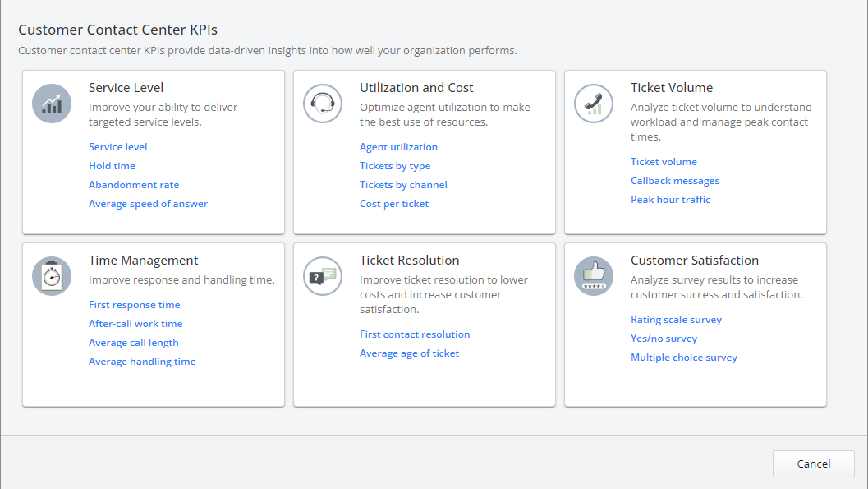Click the Customer Satisfaction thumbs-up icon
868x489 pixels.
point(593,275)
